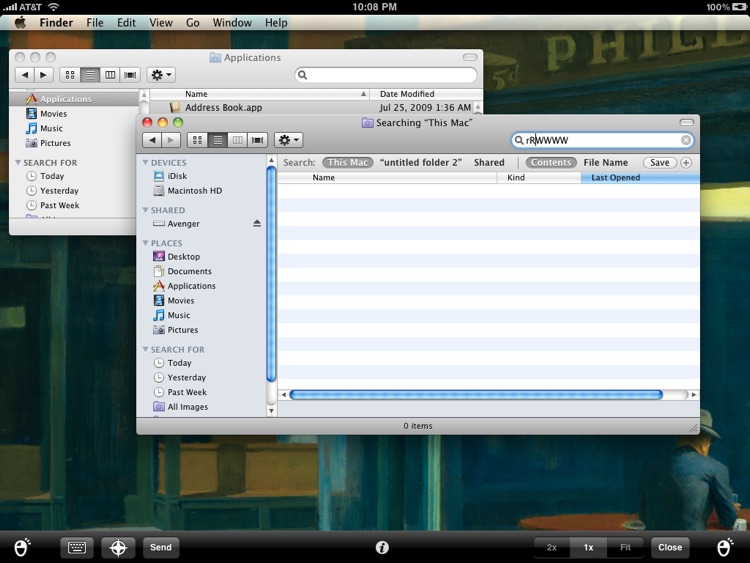
Task: Click search field in Applications window
Action: tap(386, 75)
